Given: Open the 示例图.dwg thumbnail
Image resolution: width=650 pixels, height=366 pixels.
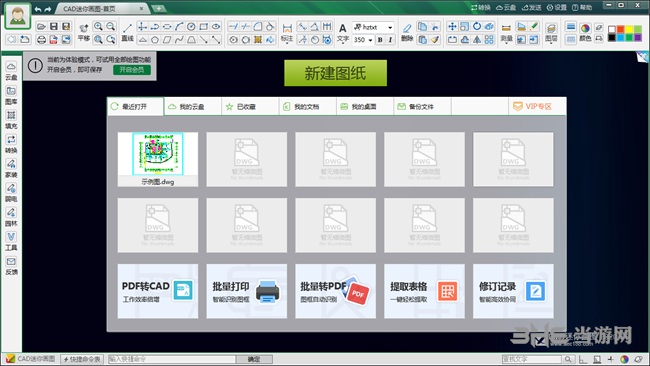Looking at the screenshot, I should pyautogui.click(x=158, y=159).
